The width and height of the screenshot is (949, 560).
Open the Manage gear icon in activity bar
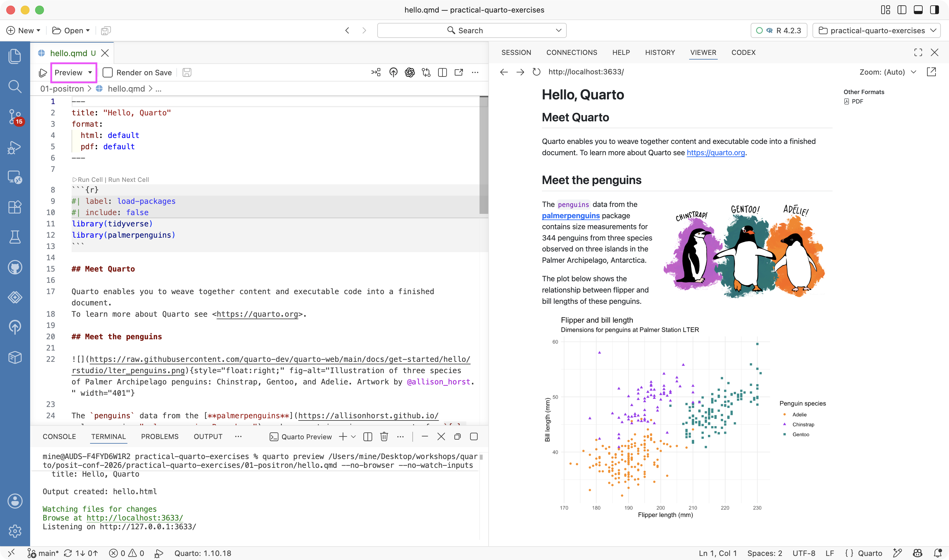coord(15,531)
